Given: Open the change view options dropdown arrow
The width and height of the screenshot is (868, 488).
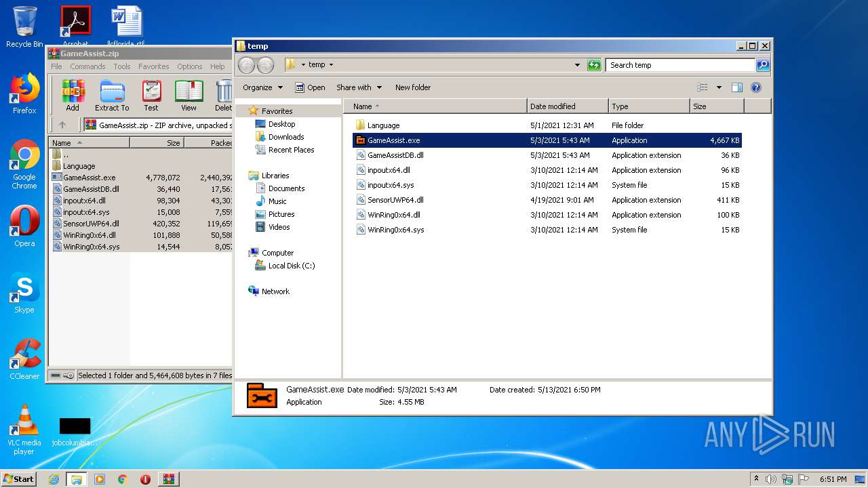Looking at the screenshot, I should pos(719,87).
